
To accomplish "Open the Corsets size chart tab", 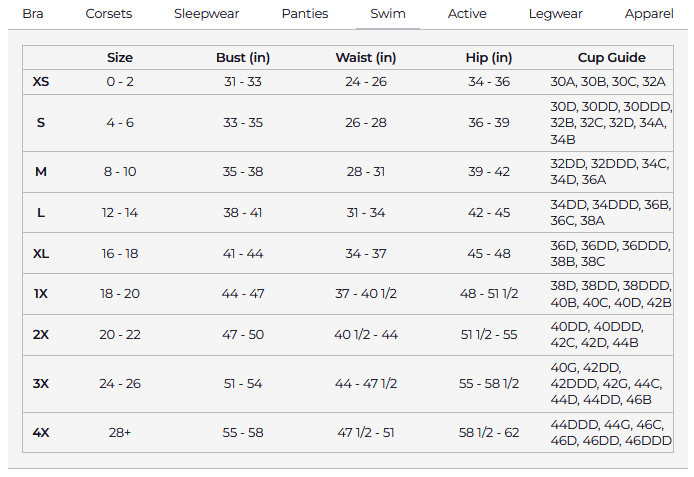I will [x=109, y=14].
